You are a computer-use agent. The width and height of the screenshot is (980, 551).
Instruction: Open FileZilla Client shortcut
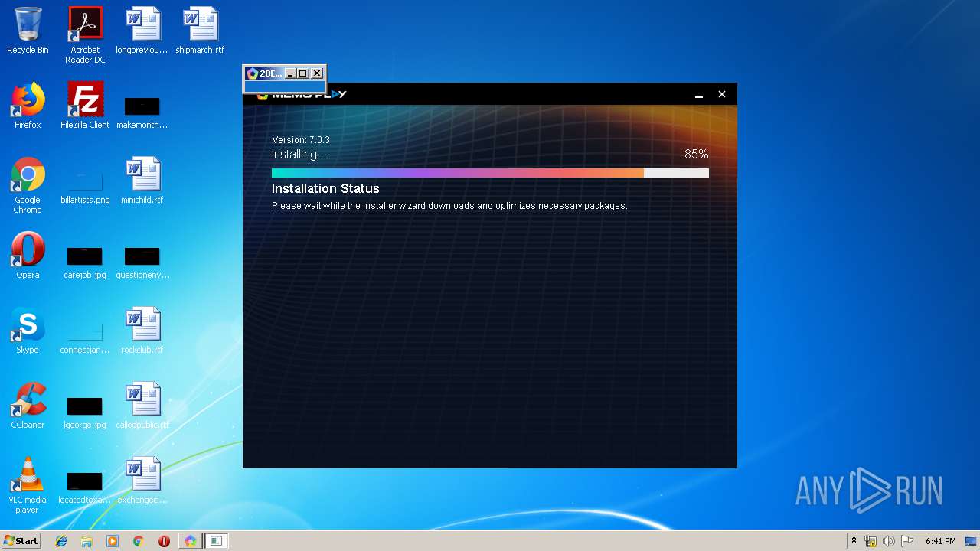click(85, 106)
